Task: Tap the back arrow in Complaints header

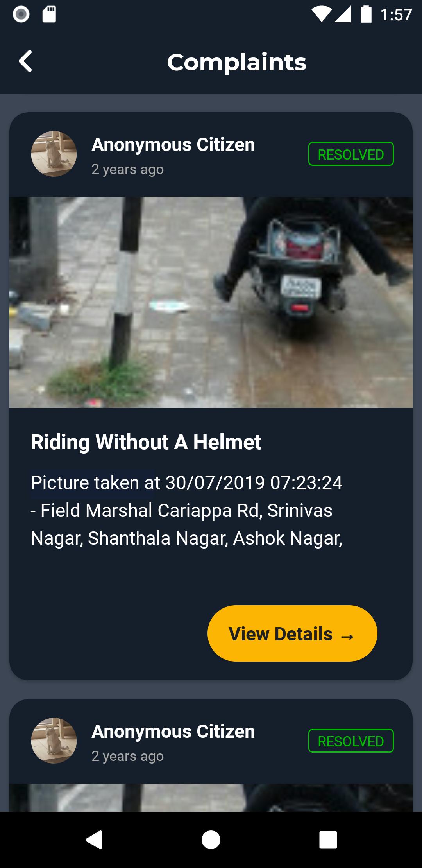Action: 25,61
